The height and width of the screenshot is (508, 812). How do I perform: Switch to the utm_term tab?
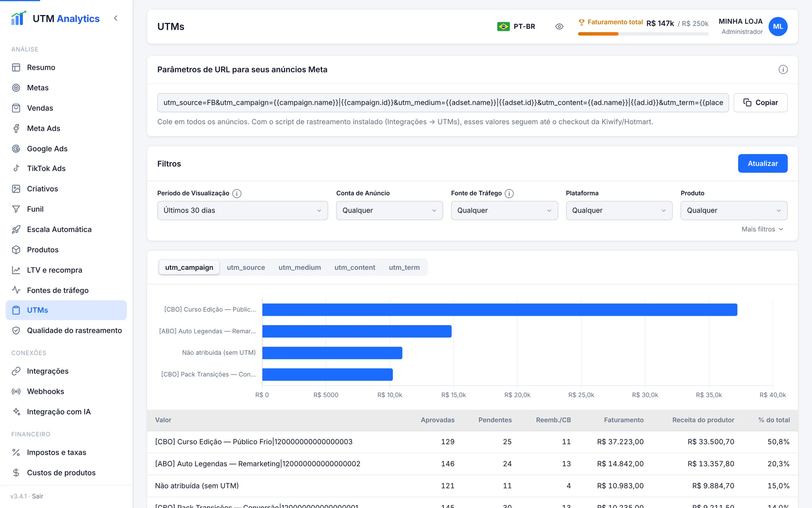pos(404,267)
